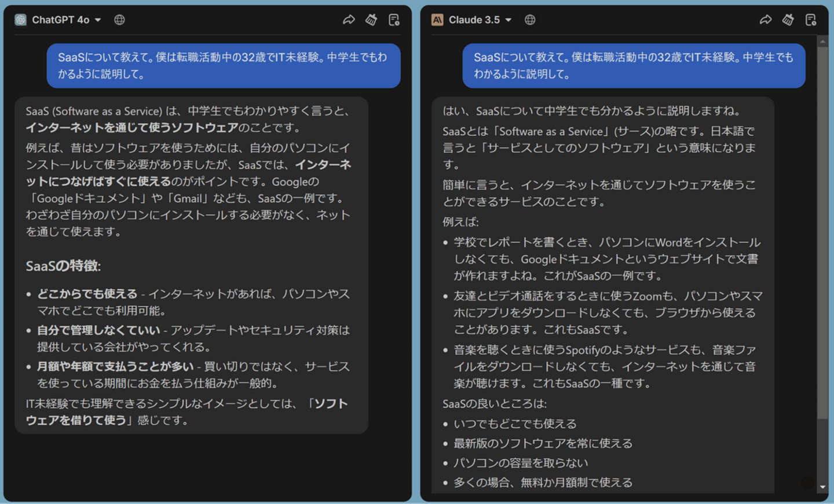
Task: Click the bullet "多くの場合、無料か月額制で使える"
Action: tap(543, 483)
